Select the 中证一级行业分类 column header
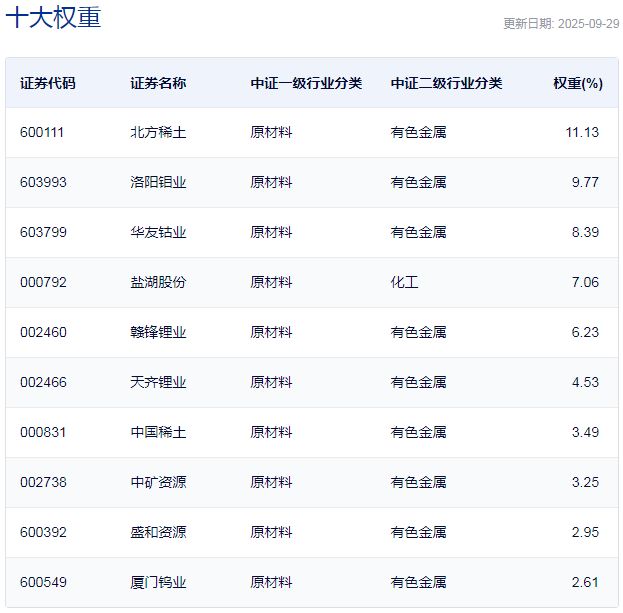Image resolution: width=623 pixels, height=613 pixels. [x=306, y=83]
